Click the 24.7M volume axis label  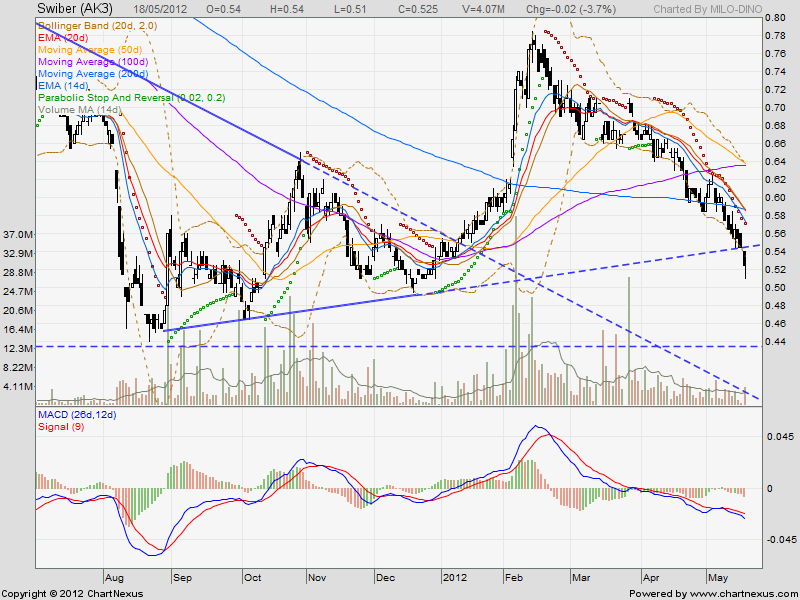click(x=18, y=291)
